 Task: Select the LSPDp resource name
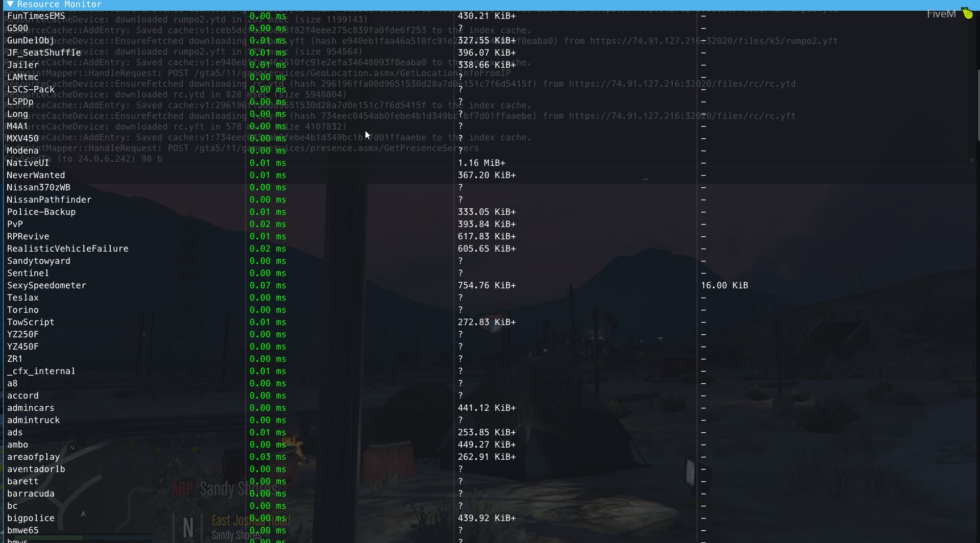[x=20, y=102]
